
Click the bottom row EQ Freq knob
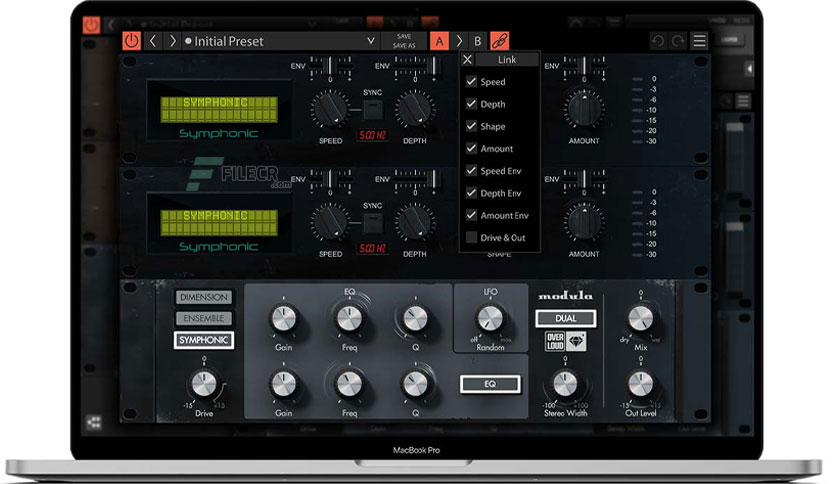[x=349, y=384]
